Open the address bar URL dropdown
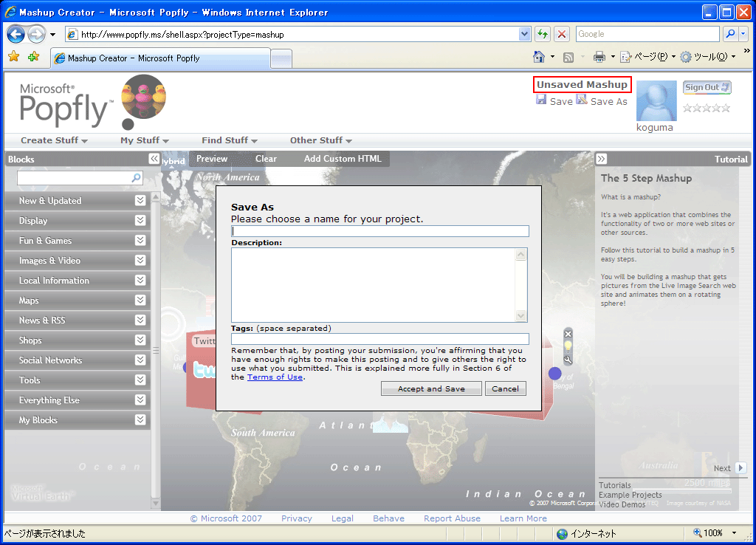Screen dimensions: 756x545 [x=525, y=34]
